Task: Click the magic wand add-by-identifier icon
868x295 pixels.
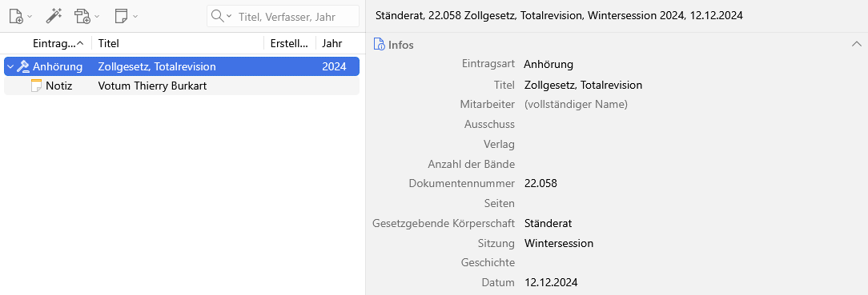Action: point(54,16)
